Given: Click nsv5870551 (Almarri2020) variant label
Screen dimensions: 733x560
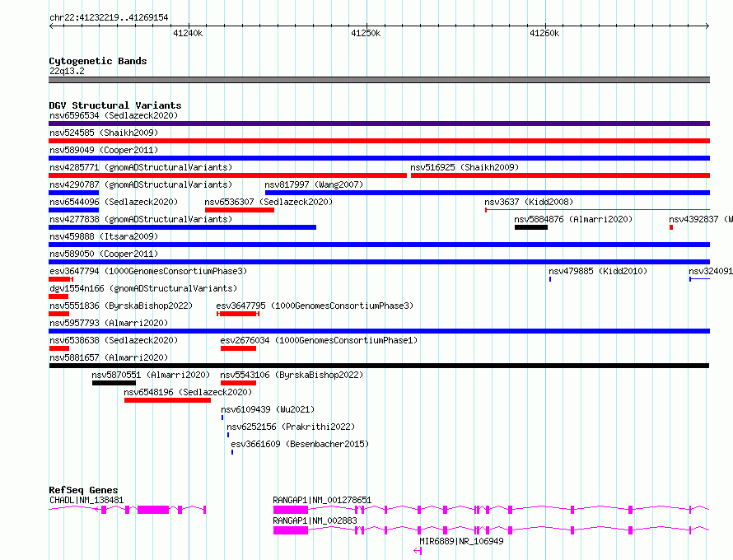Looking at the screenshot, I should tap(151, 375).
